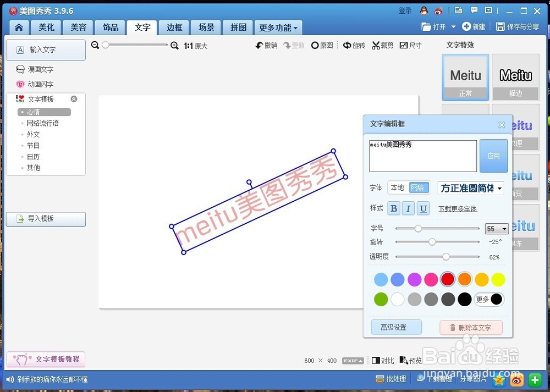Toggle italic text style
This screenshot has width=550, height=392.
point(408,208)
